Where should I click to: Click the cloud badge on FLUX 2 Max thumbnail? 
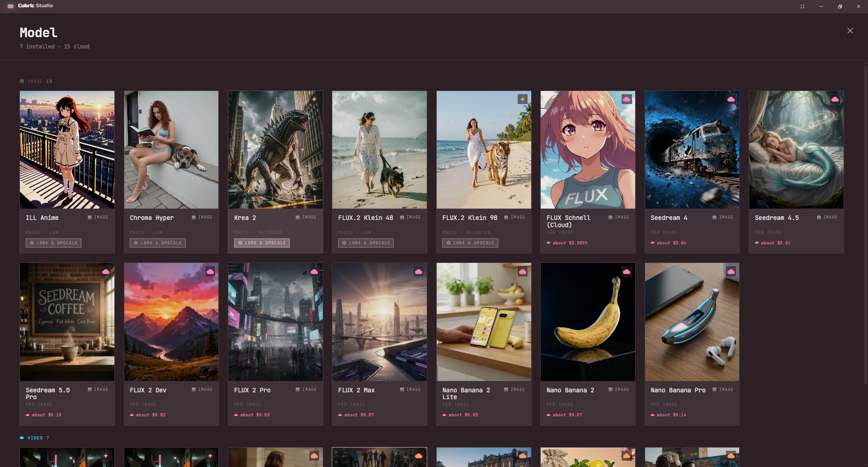pyautogui.click(x=419, y=272)
